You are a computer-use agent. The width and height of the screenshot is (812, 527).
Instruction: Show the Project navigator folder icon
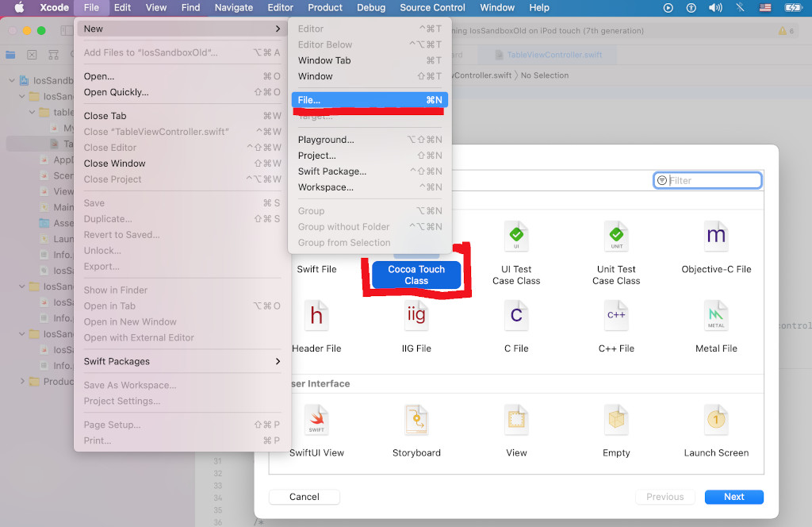10,55
